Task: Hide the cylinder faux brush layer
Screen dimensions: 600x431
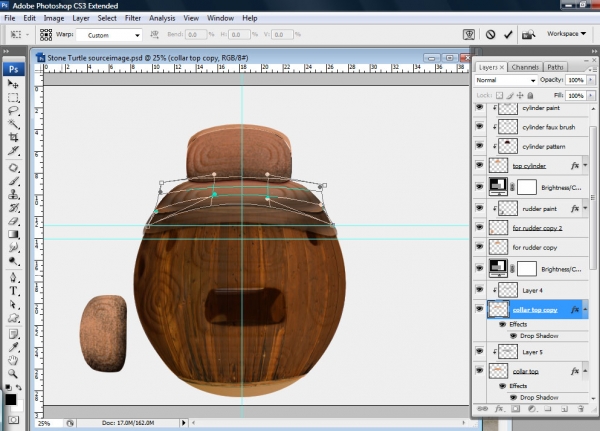Action: pyautogui.click(x=479, y=126)
